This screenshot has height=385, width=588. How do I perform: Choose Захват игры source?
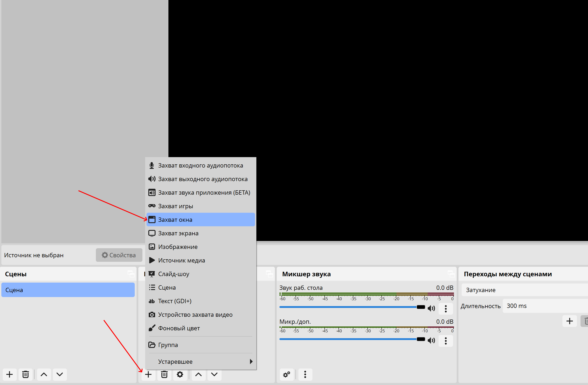[201, 206]
